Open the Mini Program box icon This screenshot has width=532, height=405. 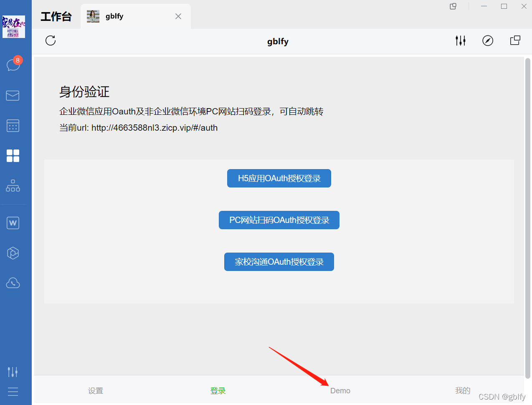[13, 253]
